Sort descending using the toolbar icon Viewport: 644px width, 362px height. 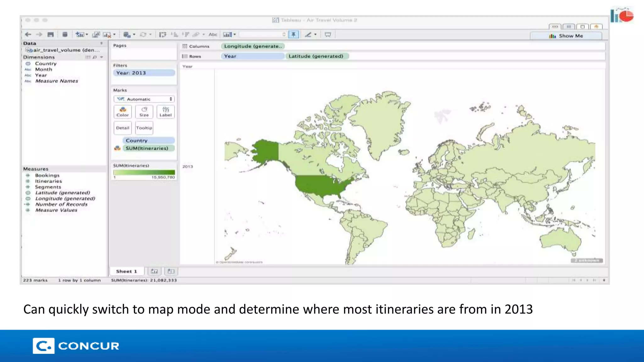tap(186, 35)
